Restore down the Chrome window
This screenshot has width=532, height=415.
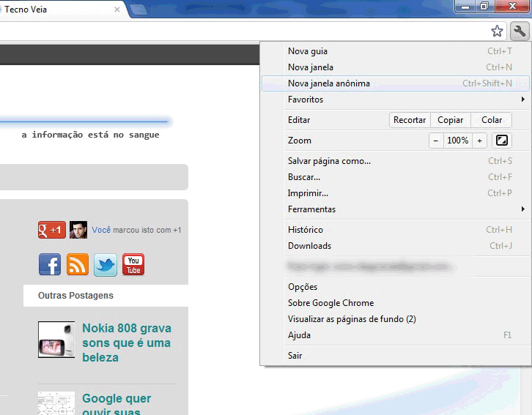484,6
